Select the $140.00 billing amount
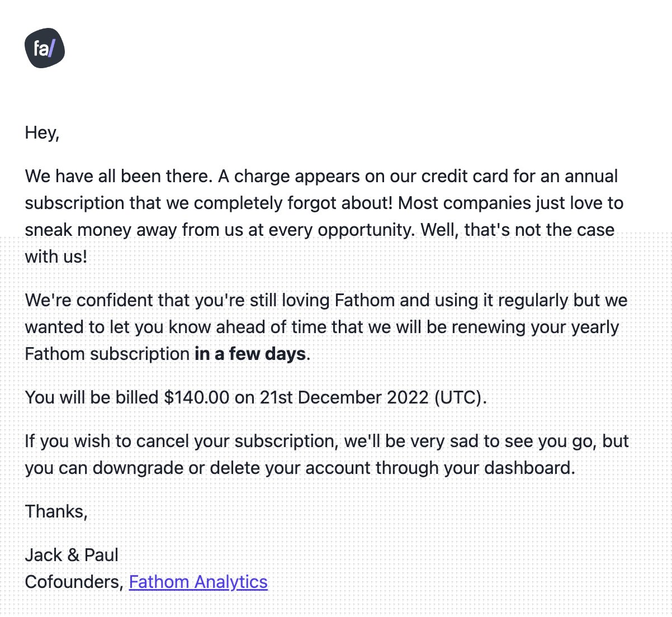The width and height of the screenshot is (672, 617). pyautogui.click(x=197, y=397)
